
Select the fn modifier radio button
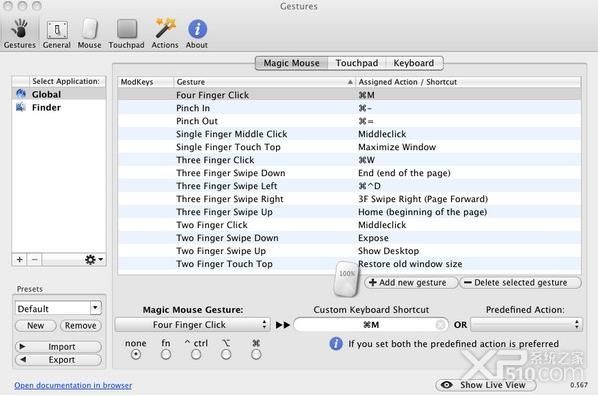(x=166, y=355)
